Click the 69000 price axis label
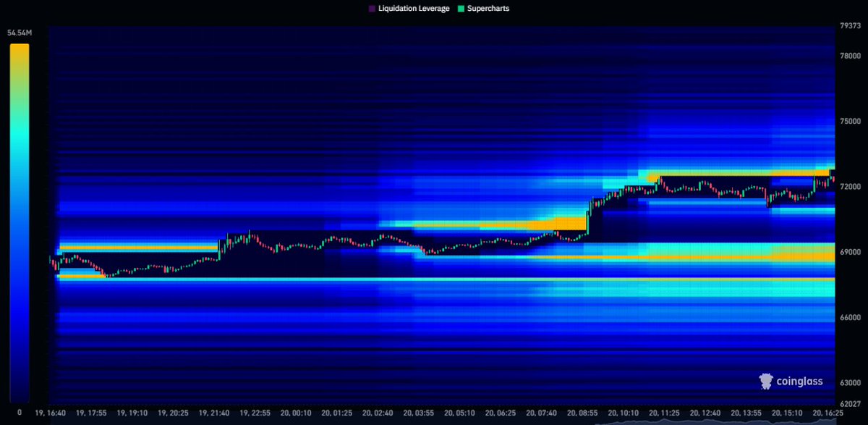Viewport: 868px width, 425px height. [x=850, y=252]
